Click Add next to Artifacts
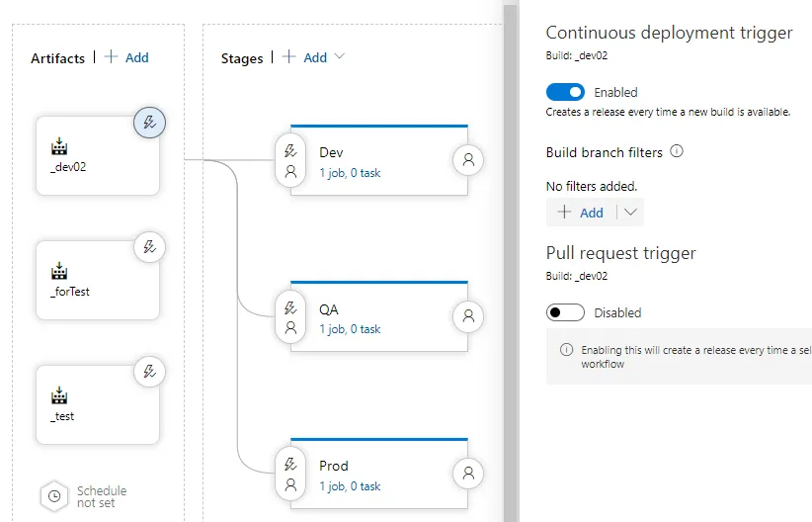This screenshot has width=812, height=522. tap(126, 57)
